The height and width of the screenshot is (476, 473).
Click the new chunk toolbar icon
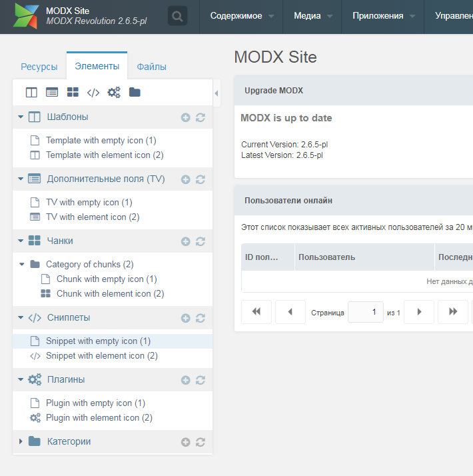pos(73,92)
